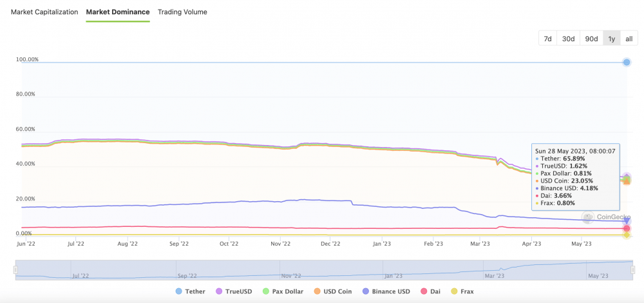Hide Binance USD line from legend
644x303 pixels.
click(x=386, y=291)
